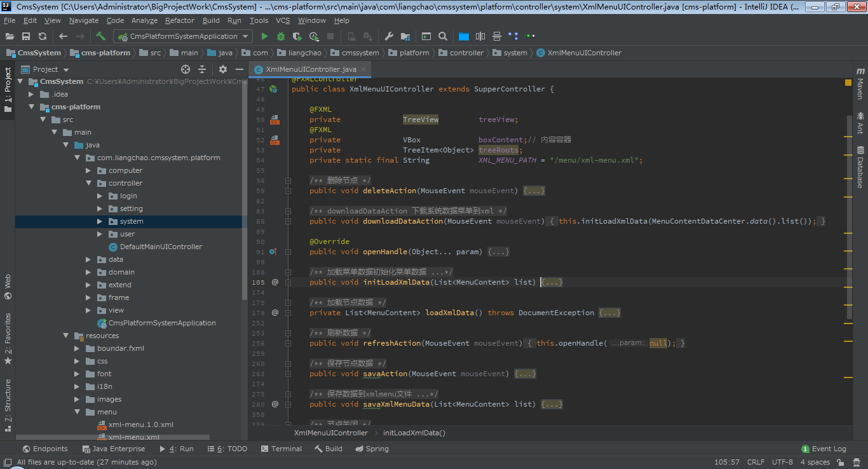
Task: Toggle the 1: Project side panel
Action: [x=8, y=90]
